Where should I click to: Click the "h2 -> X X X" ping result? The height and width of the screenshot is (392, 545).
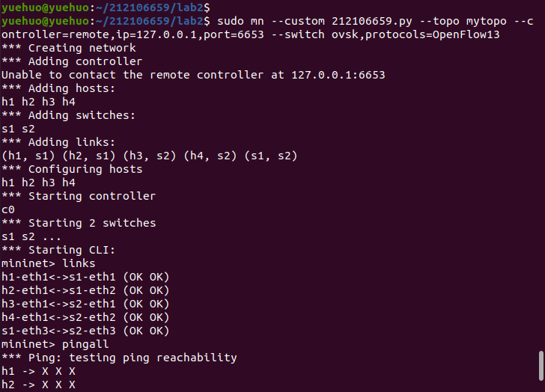coord(38,385)
